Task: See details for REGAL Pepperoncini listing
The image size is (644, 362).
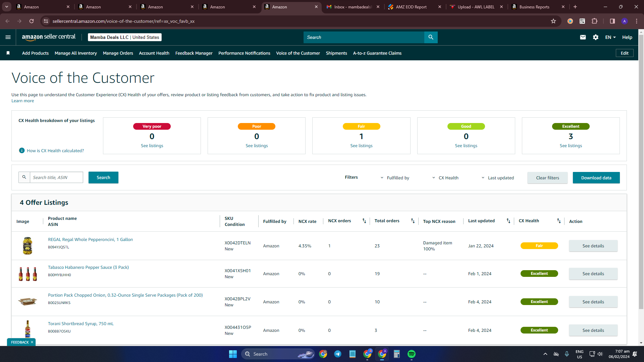Action: coord(593,246)
